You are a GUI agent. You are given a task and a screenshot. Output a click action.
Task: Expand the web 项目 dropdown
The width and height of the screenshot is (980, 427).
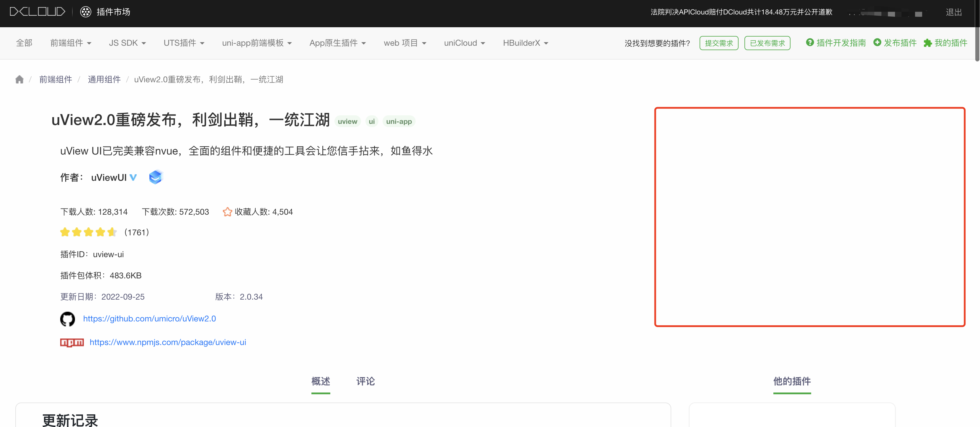point(405,43)
